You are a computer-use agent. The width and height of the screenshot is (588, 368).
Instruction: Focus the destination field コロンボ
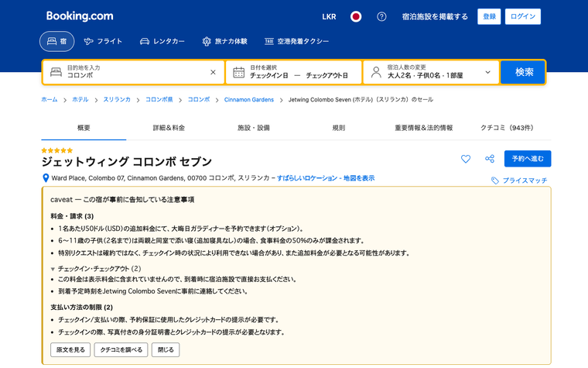click(x=134, y=72)
